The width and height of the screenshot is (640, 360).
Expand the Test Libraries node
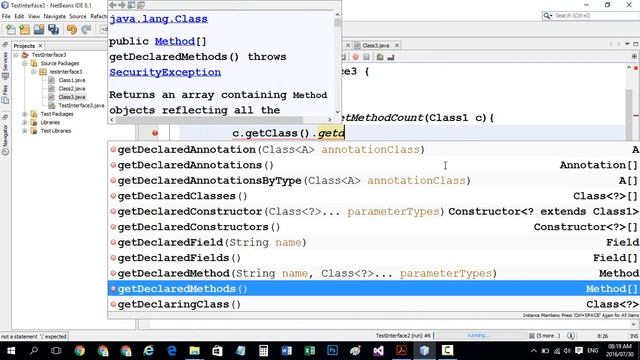point(25,131)
